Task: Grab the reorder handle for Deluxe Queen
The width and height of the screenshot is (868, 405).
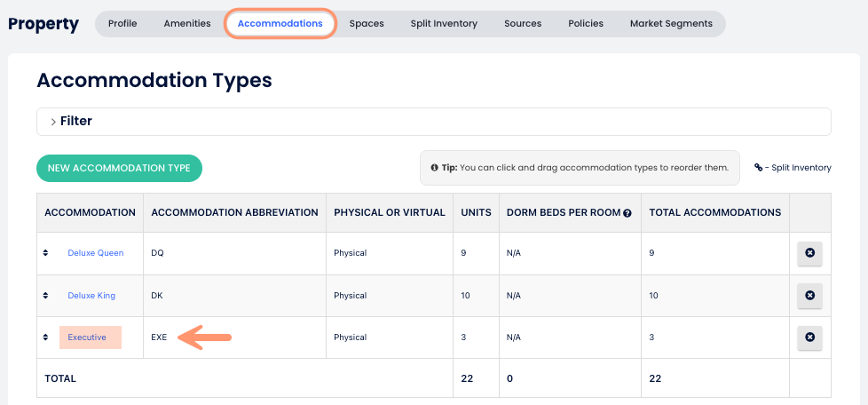Action: tap(45, 253)
